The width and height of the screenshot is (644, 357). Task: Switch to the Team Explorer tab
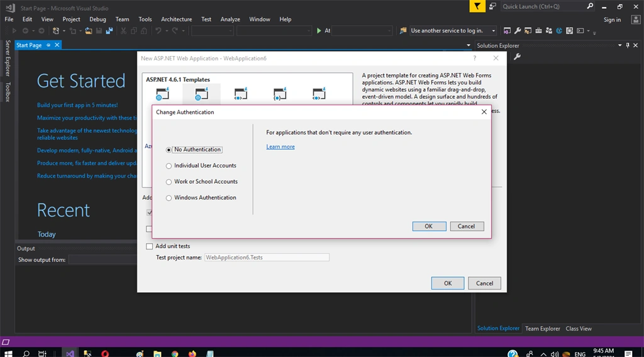click(542, 329)
